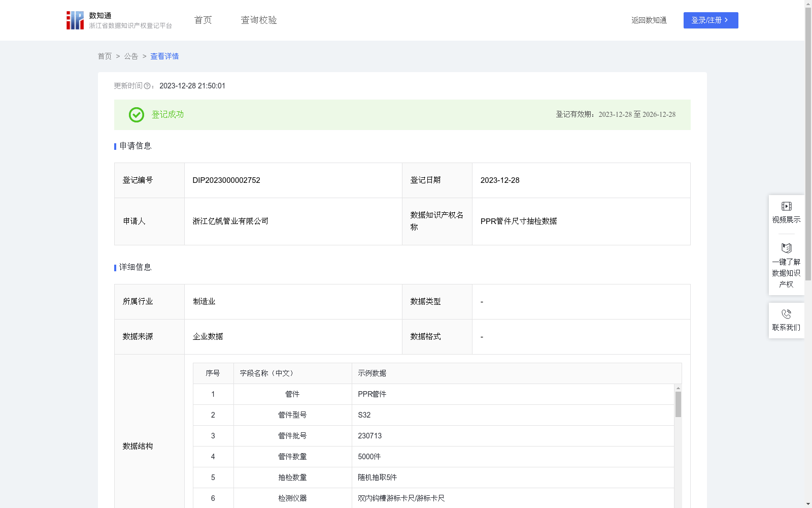Click the 序号 column header
The height and width of the screenshot is (508, 812).
pyautogui.click(x=213, y=373)
